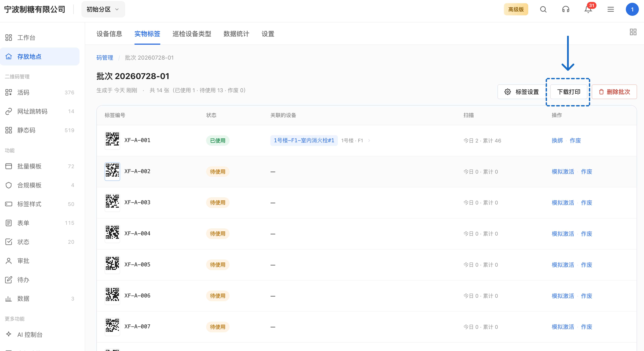Screen dimensions: 644x351
Task: Click the 下载打印 button
Action: pyautogui.click(x=569, y=92)
